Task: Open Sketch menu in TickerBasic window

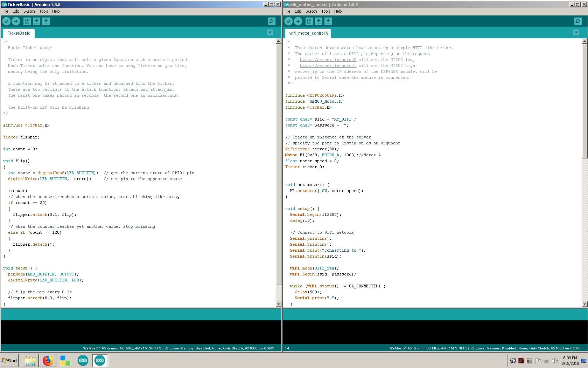Action: pyautogui.click(x=29, y=11)
